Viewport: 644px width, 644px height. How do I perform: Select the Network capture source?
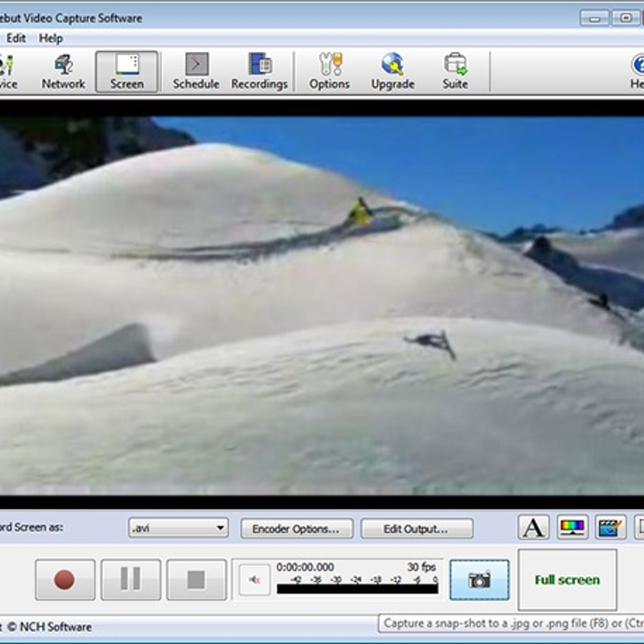[x=63, y=72]
